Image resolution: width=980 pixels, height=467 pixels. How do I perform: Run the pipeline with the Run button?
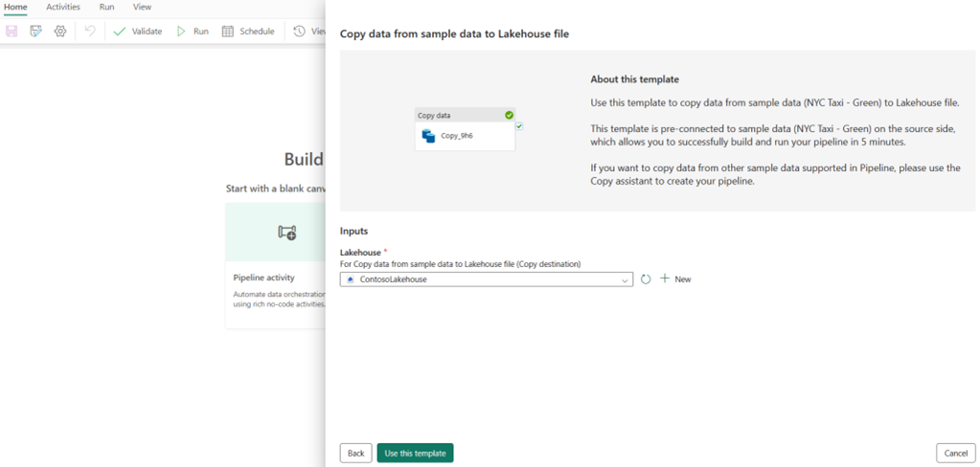point(192,32)
